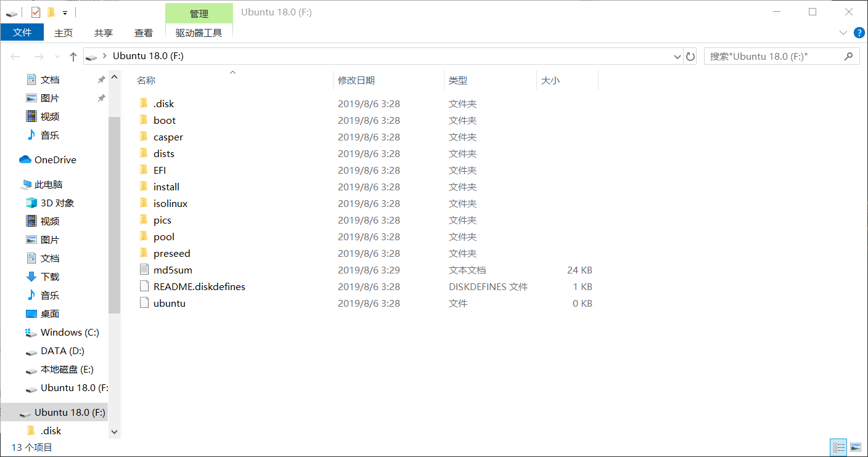
Task: Open .disk folder in navigation tree
Action: (51, 431)
